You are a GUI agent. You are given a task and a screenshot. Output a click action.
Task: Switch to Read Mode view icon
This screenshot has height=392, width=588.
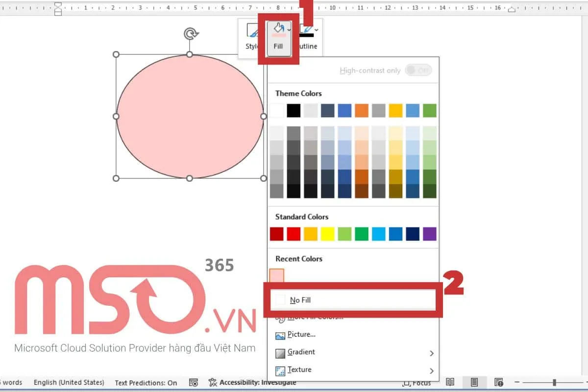[x=450, y=382]
